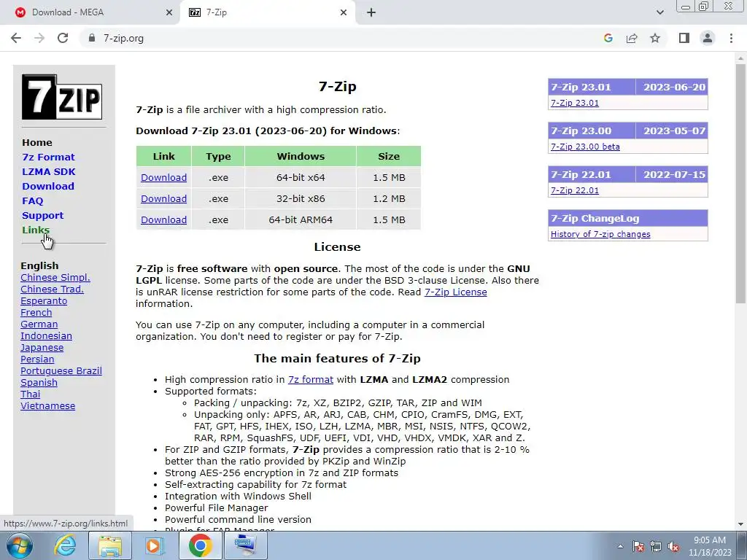
Task: Switch language to Chinese Simpl.
Action: (55, 278)
